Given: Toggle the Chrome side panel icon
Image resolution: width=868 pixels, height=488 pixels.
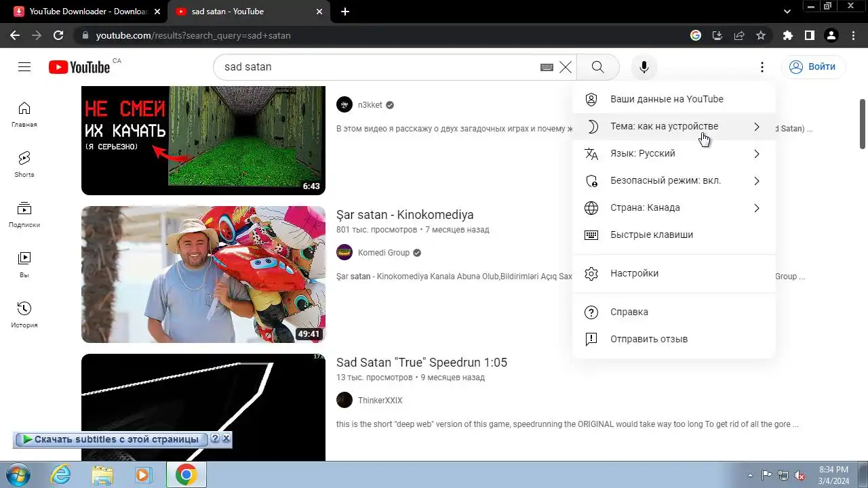Looking at the screenshot, I should click(810, 35).
